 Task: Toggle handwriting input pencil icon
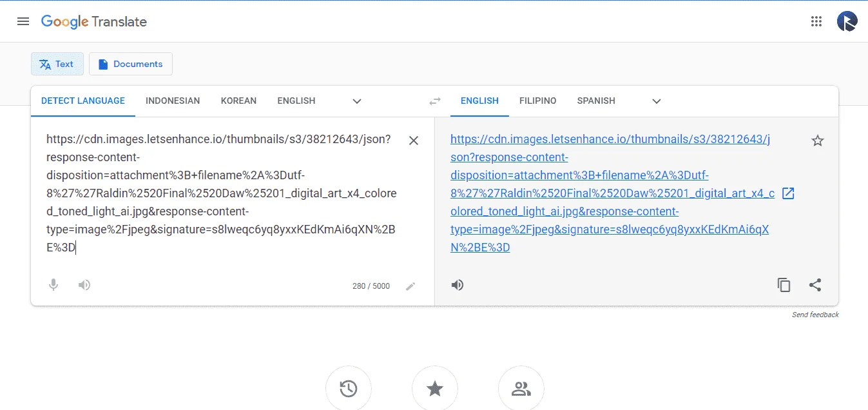(x=410, y=286)
